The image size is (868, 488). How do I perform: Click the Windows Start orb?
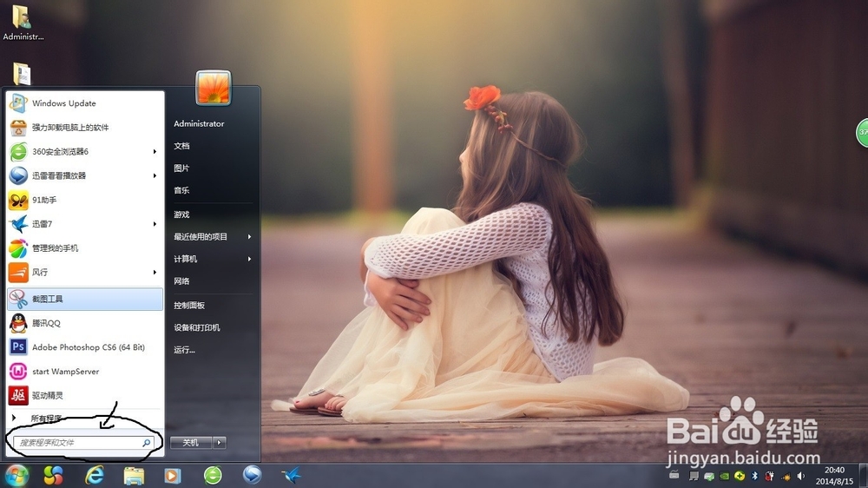[x=16, y=475]
